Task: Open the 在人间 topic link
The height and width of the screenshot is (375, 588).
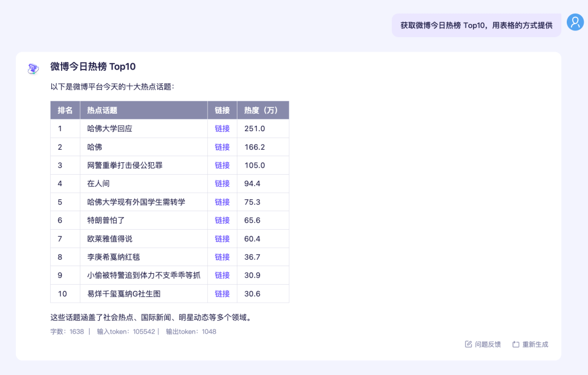Action: (x=222, y=183)
